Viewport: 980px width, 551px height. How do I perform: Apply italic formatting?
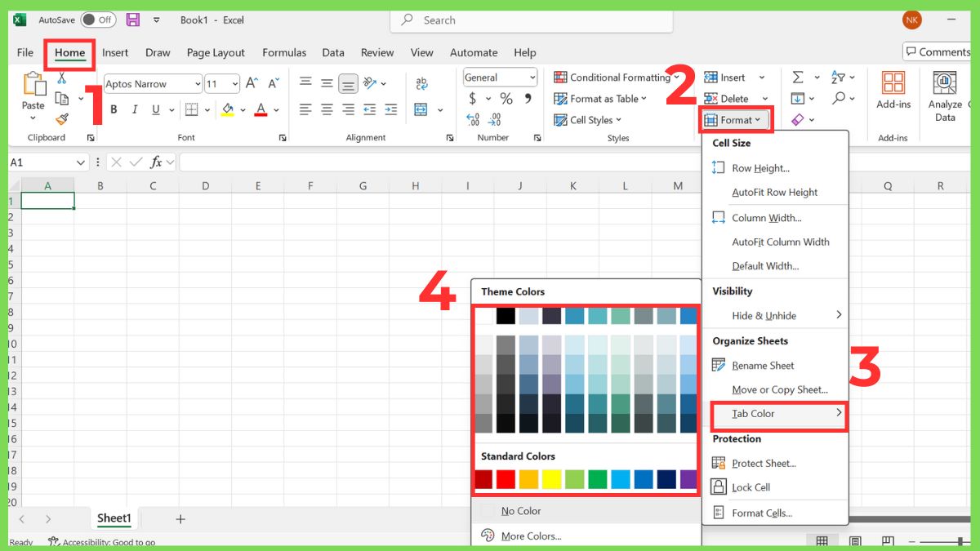coord(134,109)
